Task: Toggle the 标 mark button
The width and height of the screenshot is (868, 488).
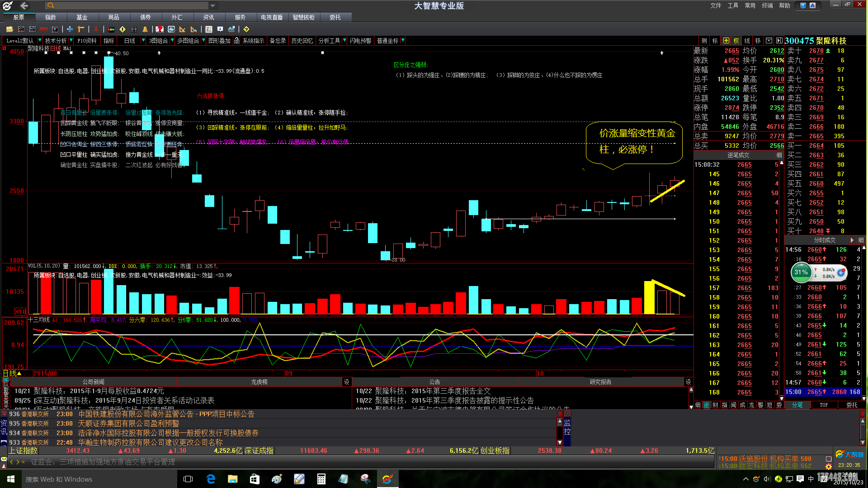Action: pos(715,41)
